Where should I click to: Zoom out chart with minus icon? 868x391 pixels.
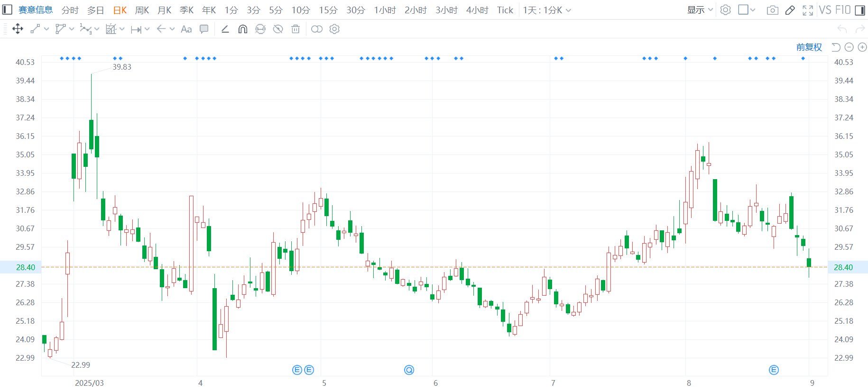pyautogui.click(x=849, y=47)
